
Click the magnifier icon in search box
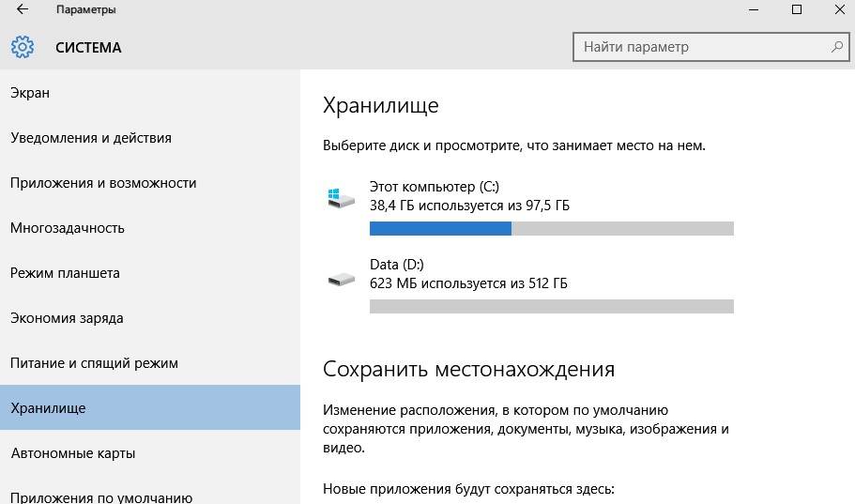[836, 46]
